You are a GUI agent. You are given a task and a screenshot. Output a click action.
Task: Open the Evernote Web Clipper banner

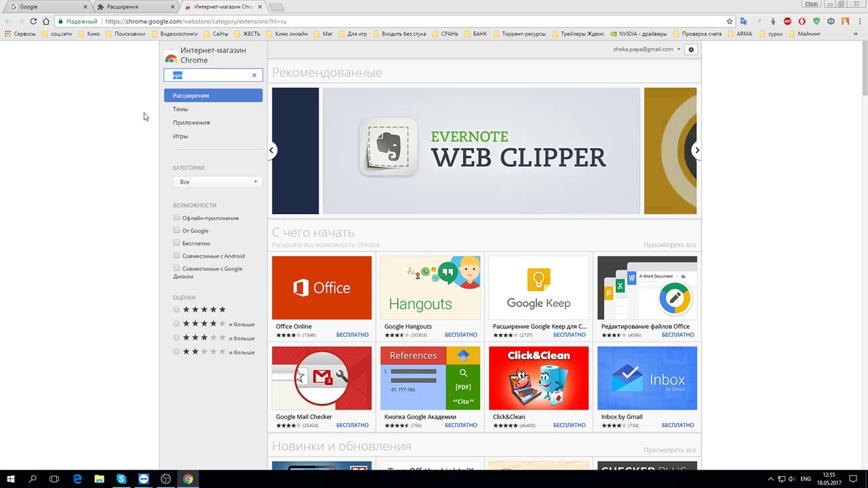[x=481, y=150]
